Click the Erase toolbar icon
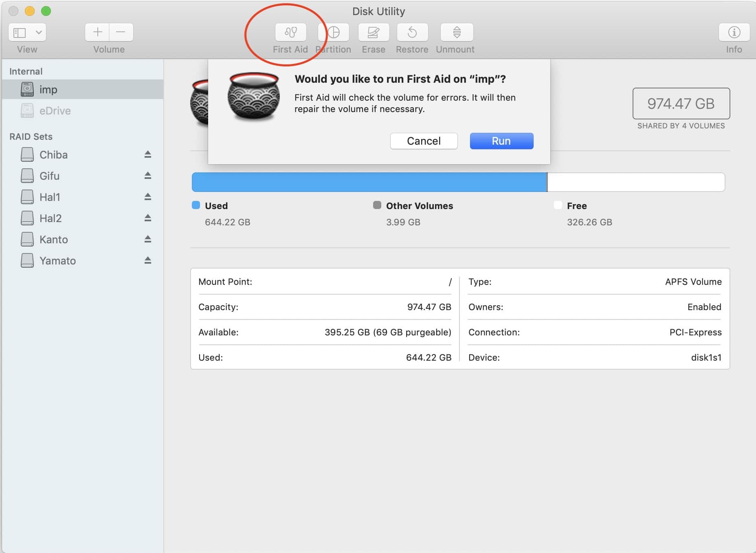This screenshot has width=756, height=553. pos(374,32)
